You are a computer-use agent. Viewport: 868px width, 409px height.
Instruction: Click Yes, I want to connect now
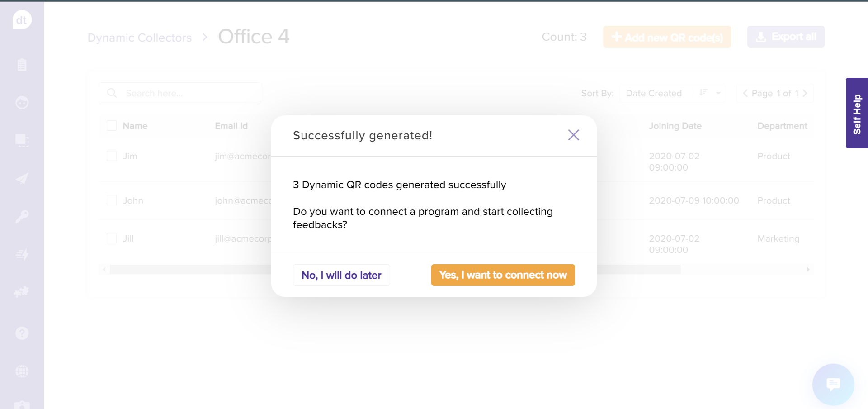[503, 275]
